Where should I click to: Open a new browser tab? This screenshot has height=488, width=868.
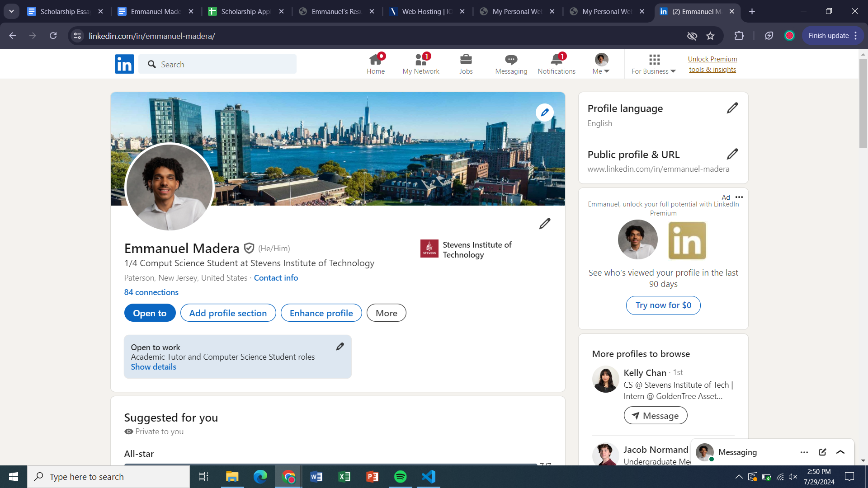coord(752,11)
